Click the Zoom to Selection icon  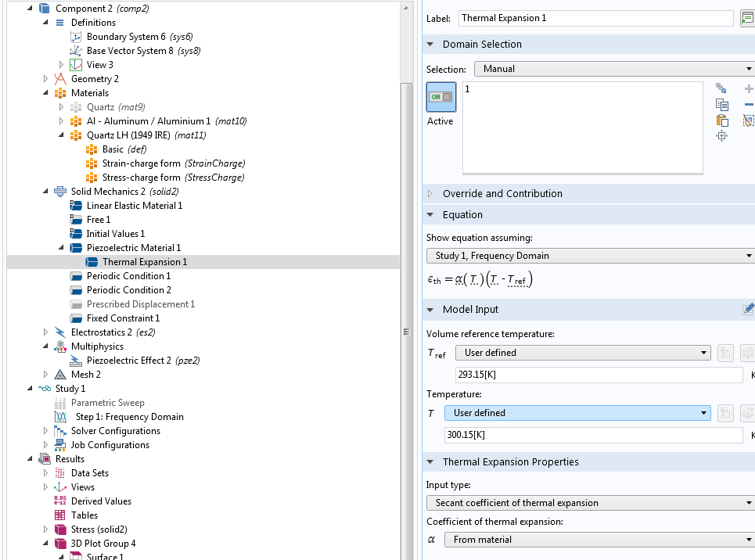[722, 136]
